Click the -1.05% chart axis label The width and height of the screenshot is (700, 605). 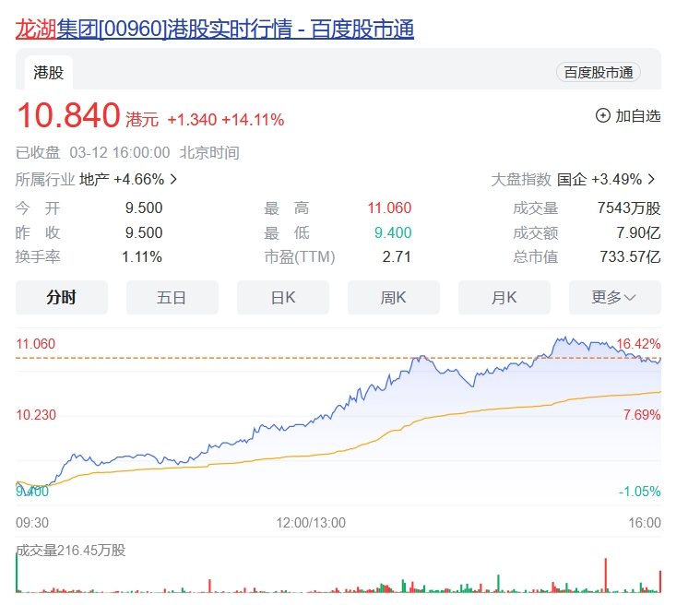point(639,492)
